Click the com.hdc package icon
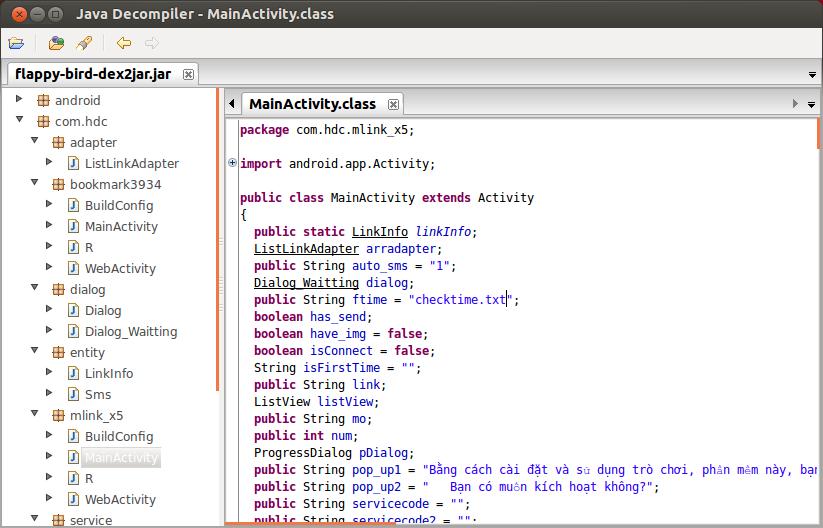This screenshot has width=823, height=528. tap(44, 121)
